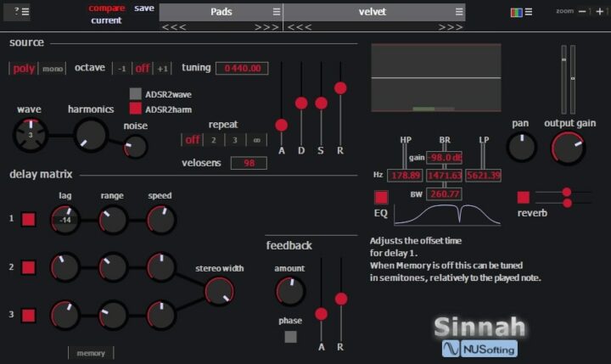Toggle the EQ enable button
Screen dimensions: 611x364
(381, 197)
